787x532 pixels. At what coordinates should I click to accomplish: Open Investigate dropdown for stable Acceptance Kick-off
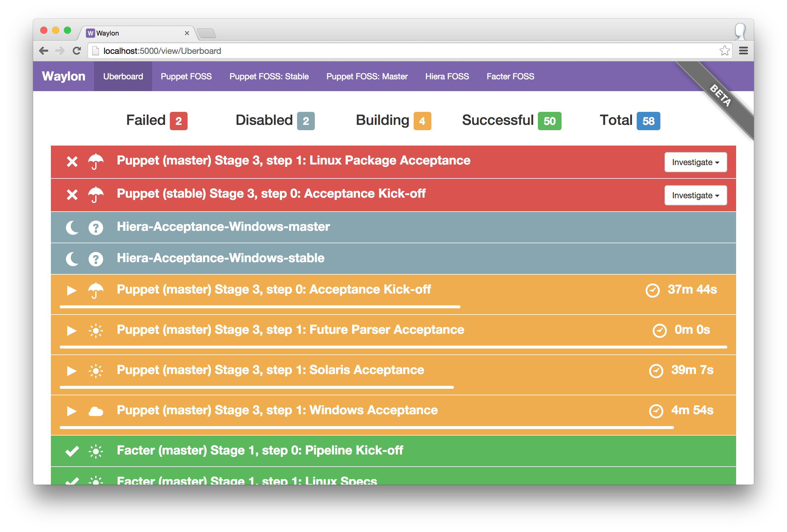pyautogui.click(x=695, y=195)
